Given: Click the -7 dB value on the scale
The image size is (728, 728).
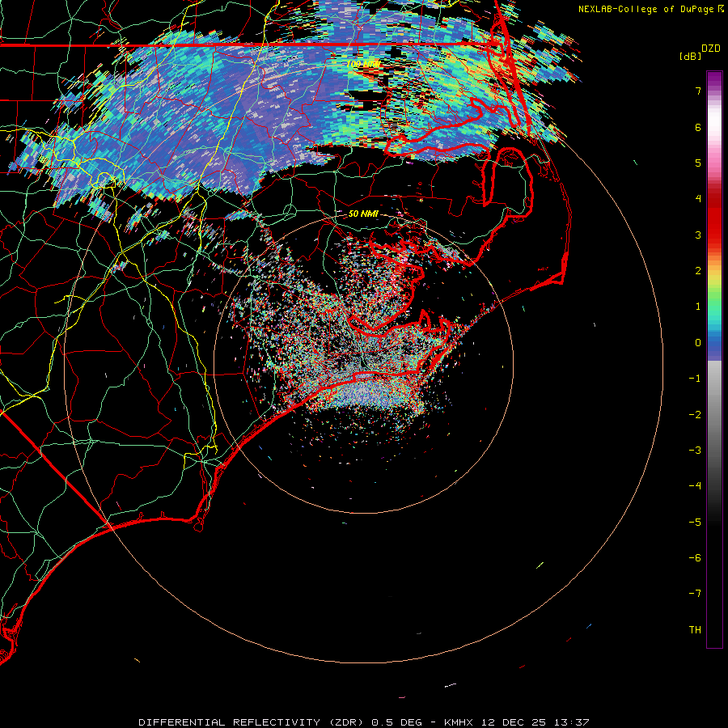Looking at the screenshot, I should pyautogui.click(x=695, y=594).
